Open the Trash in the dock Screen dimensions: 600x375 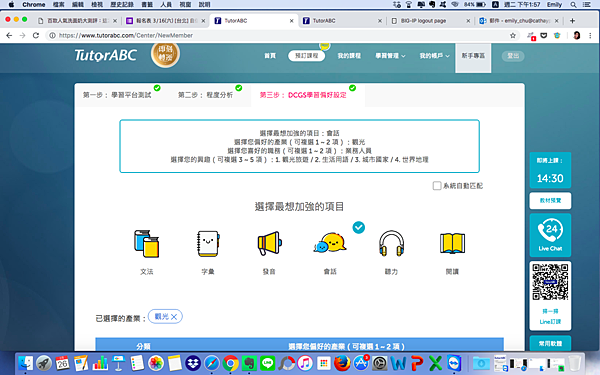pos(574,363)
